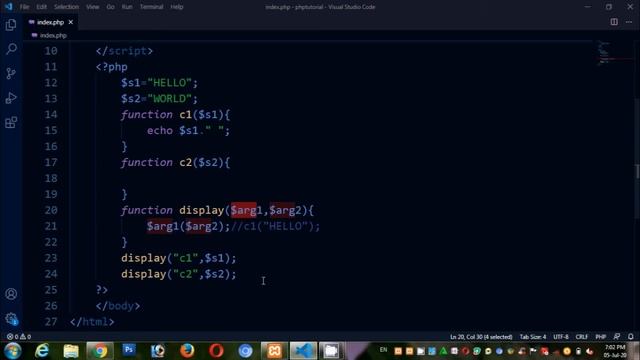Click PHP language mode selector
This screenshot has height=360, width=640.
pos(600,337)
